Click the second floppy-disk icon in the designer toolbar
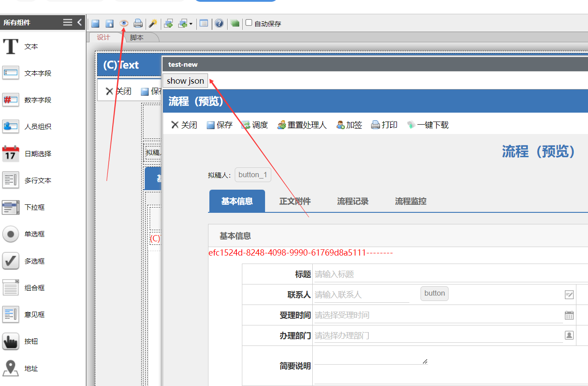This screenshot has height=386, width=588. pyautogui.click(x=110, y=23)
